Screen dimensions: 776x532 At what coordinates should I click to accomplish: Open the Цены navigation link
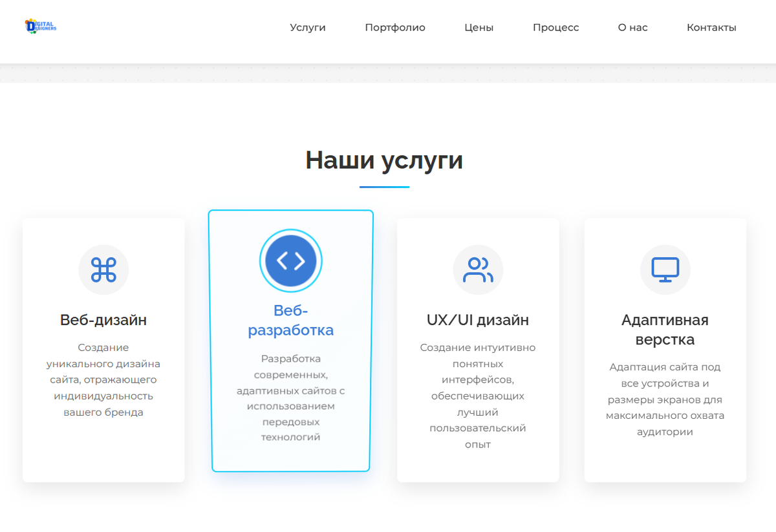coord(479,28)
